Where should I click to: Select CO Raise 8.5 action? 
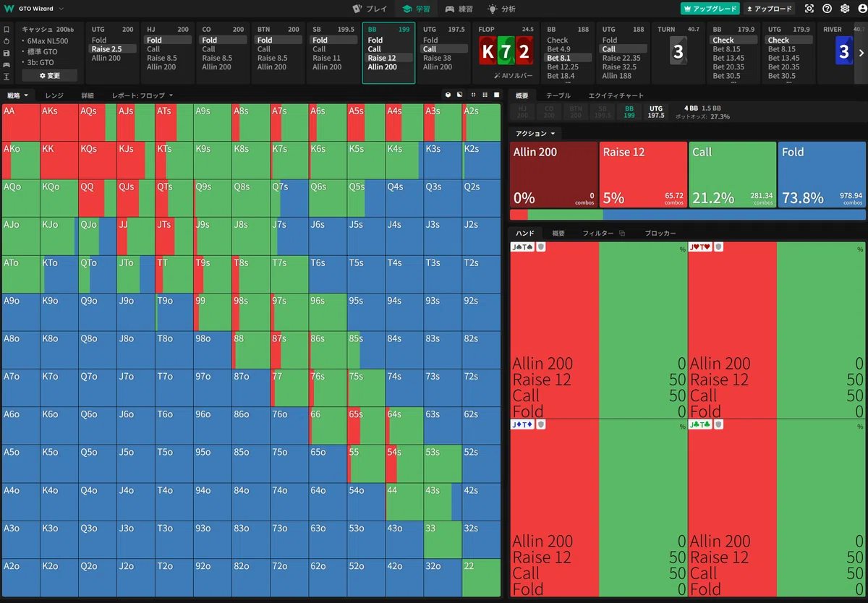pos(223,58)
